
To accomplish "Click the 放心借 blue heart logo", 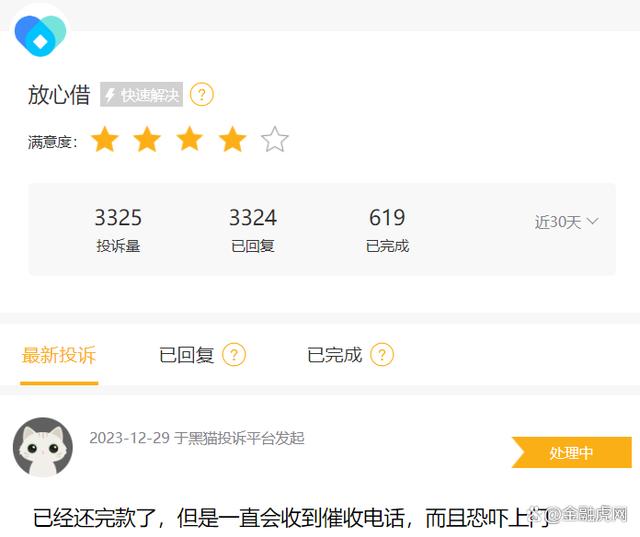I will pyautogui.click(x=40, y=36).
